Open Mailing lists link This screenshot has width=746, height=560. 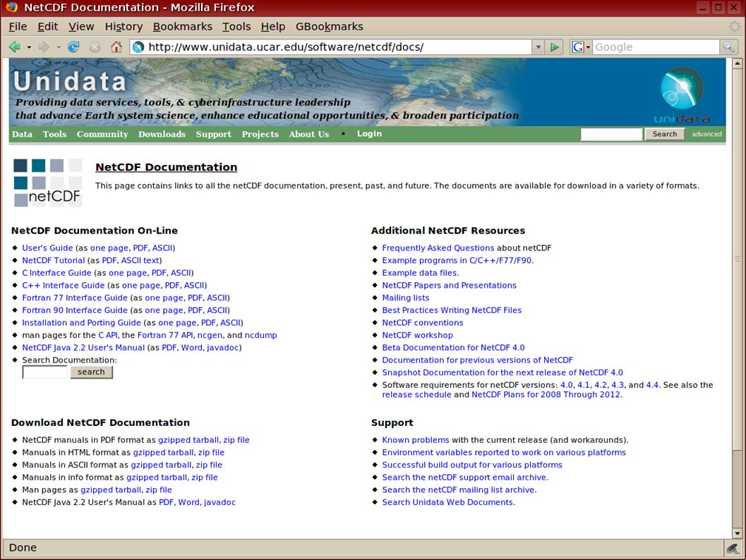(405, 298)
